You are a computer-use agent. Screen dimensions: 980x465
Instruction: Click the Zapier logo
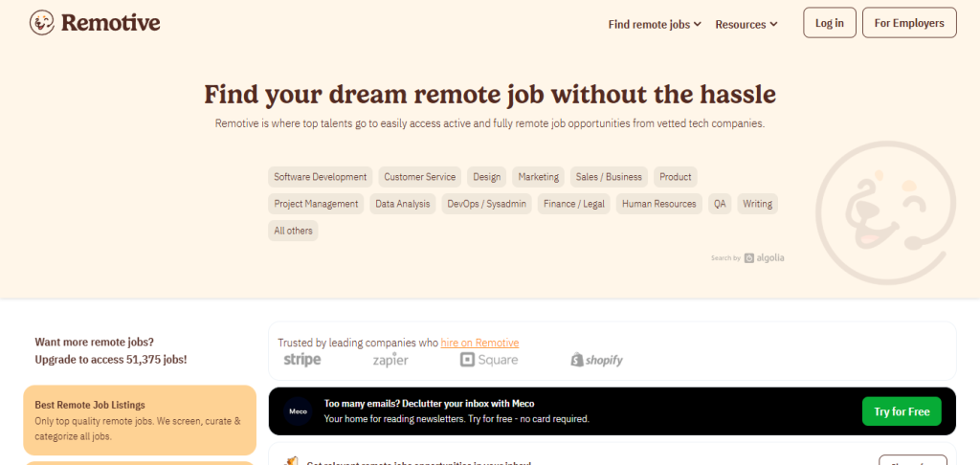390,360
